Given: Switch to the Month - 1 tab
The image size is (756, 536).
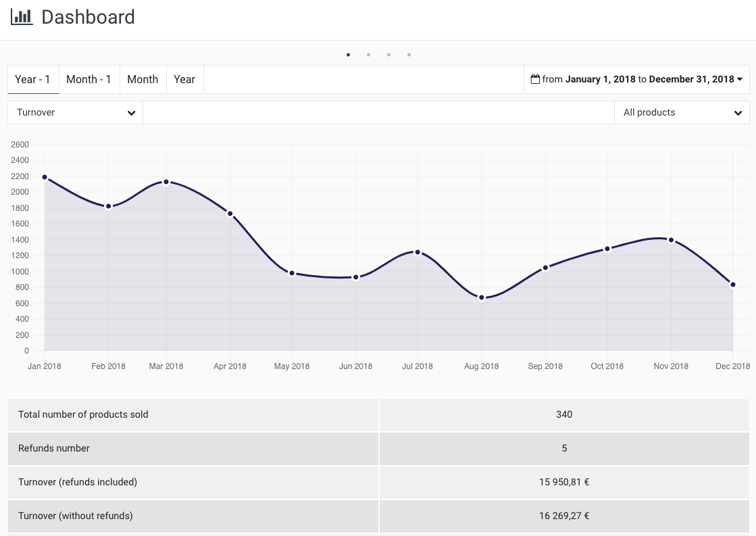Looking at the screenshot, I should tap(89, 79).
